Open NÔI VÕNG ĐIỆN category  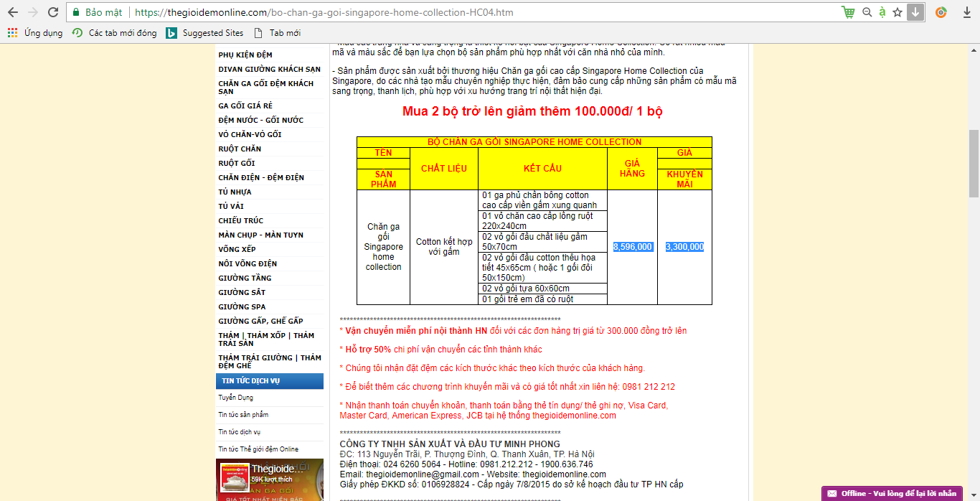(x=248, y=264)
